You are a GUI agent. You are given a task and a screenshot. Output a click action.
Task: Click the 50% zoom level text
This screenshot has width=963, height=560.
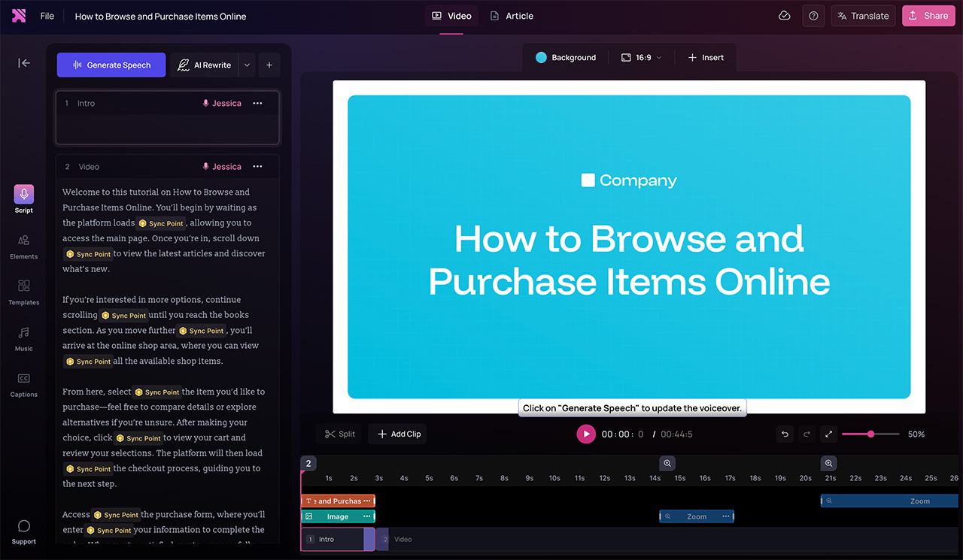(x=916, y=434)
